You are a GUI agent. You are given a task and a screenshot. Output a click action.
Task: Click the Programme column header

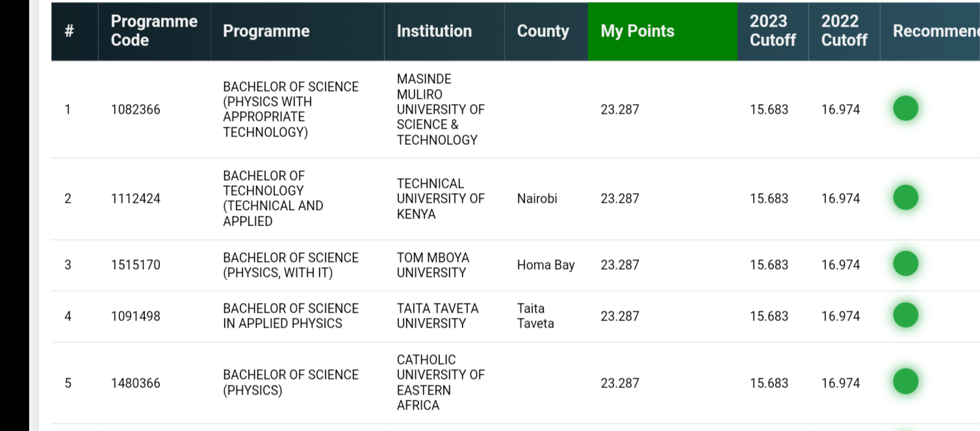pyautogui.click(x=266, y=31)
